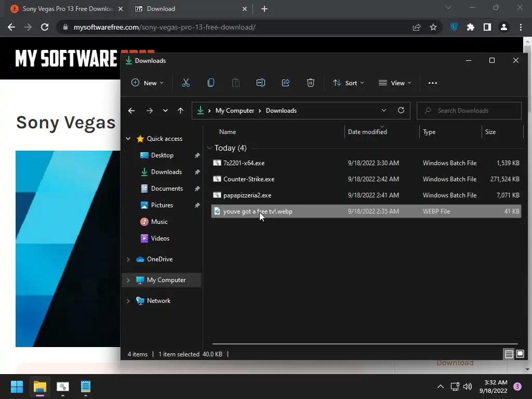The height and width of the screenshot is (399, 532).
Task: Open the View dropdown
Action: tap(395, 83)
